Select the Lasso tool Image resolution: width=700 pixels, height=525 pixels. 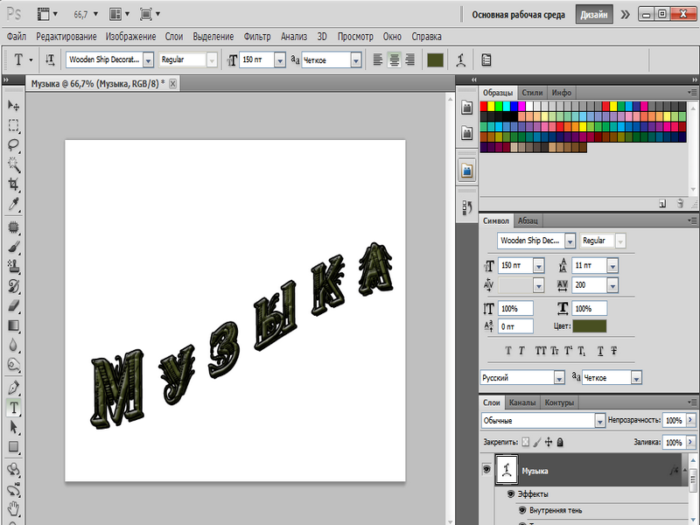pos(14,145)
